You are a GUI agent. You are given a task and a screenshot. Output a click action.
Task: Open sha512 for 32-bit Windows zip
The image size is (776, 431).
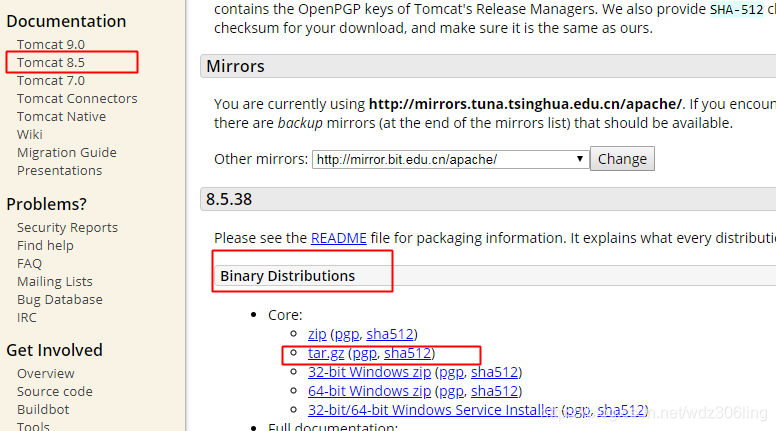pos(494,372)
